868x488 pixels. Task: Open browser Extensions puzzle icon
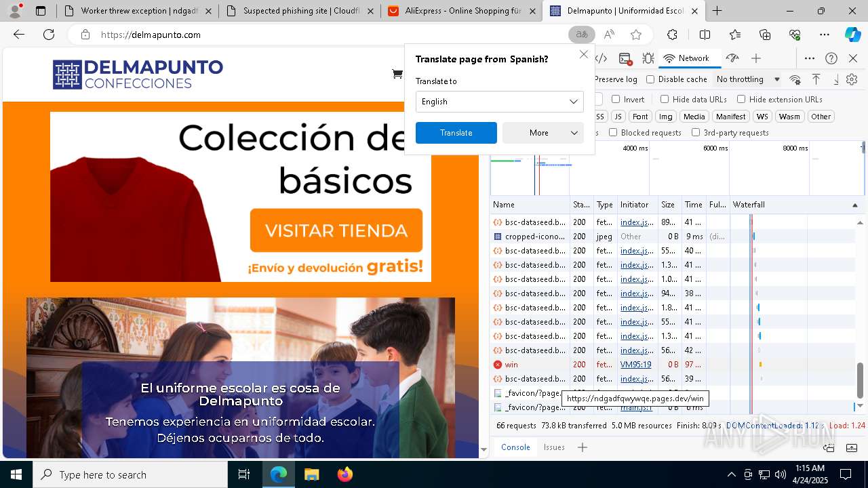672,35
